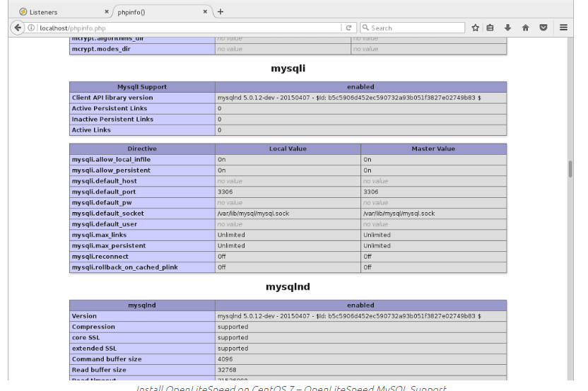Click the Listeners tab favicon
Screen dimensions: 588x391
coord(23,12)
